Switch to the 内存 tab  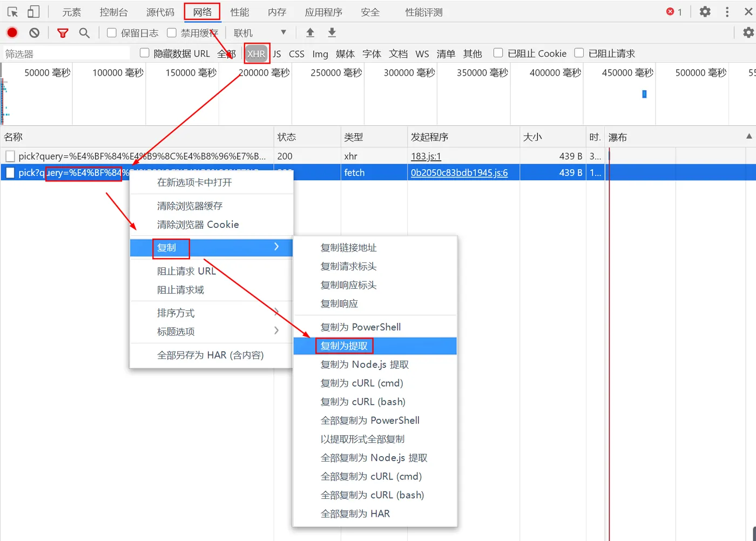click(x=277, y=12)
